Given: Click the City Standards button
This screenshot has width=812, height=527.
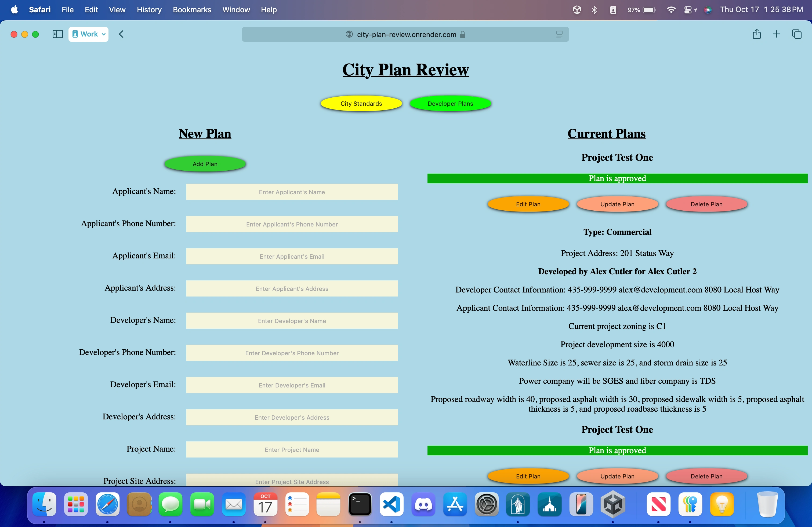Looking at the screenshot, I should tap(361, 104).
